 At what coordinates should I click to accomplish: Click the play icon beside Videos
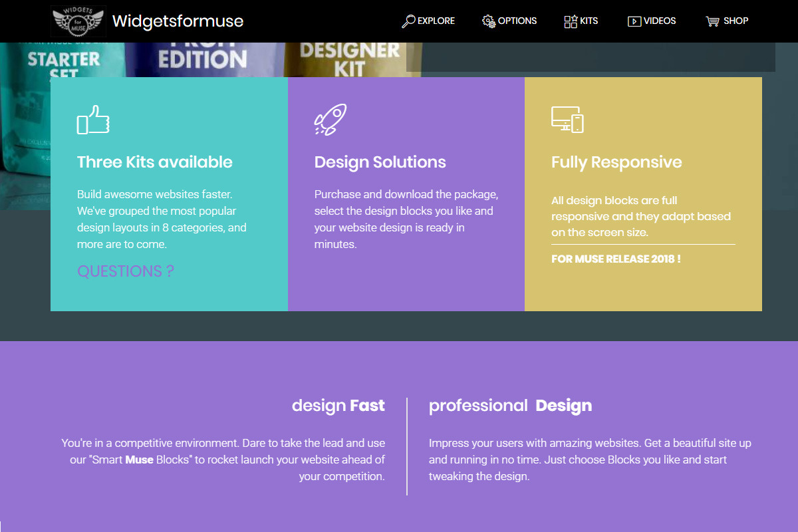pos(634,21)
